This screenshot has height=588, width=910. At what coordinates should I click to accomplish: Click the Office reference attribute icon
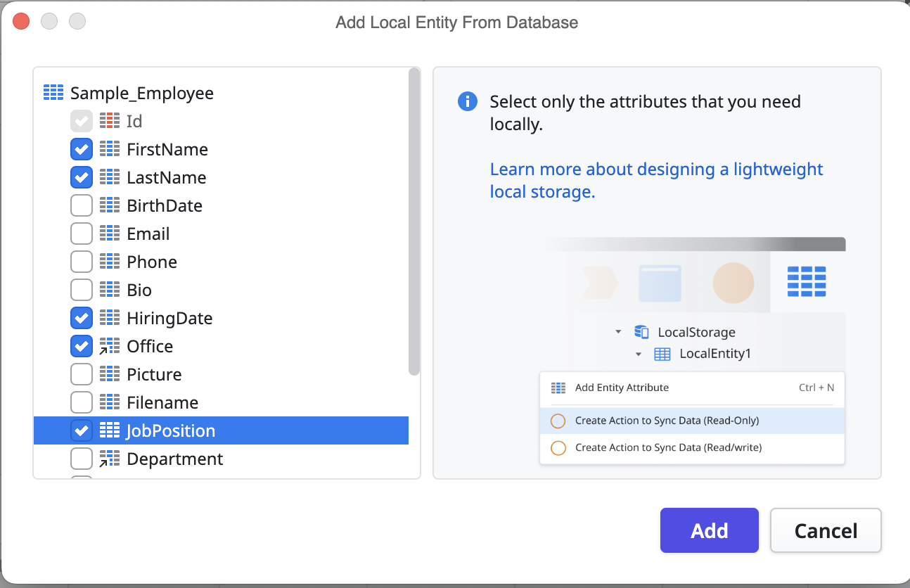click(x=109, y=346)
